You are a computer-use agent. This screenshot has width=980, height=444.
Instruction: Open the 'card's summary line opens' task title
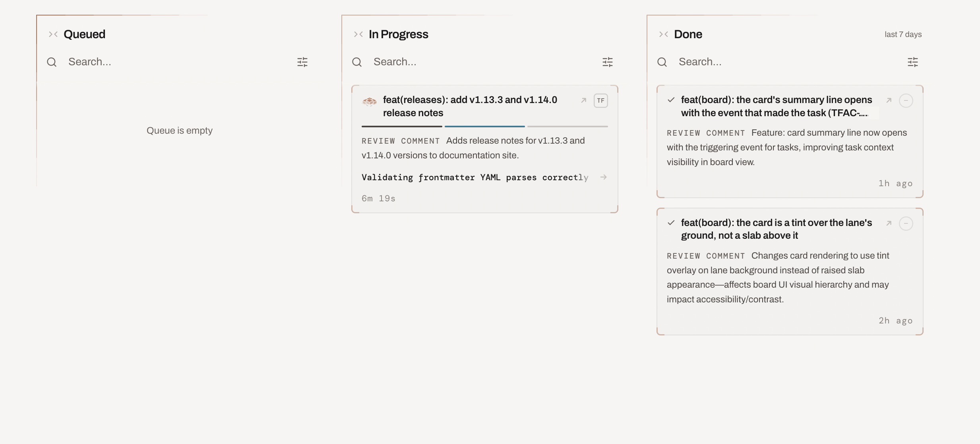(777, 106)
